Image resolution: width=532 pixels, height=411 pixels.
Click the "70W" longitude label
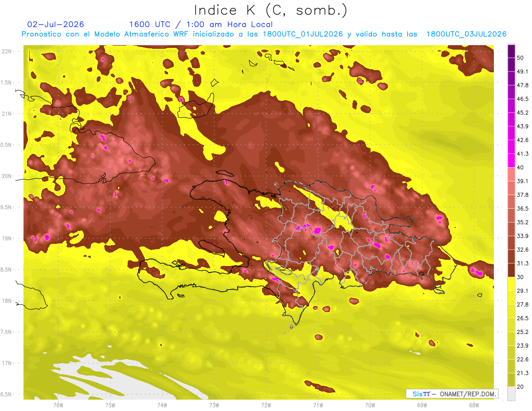coord(370,405)
